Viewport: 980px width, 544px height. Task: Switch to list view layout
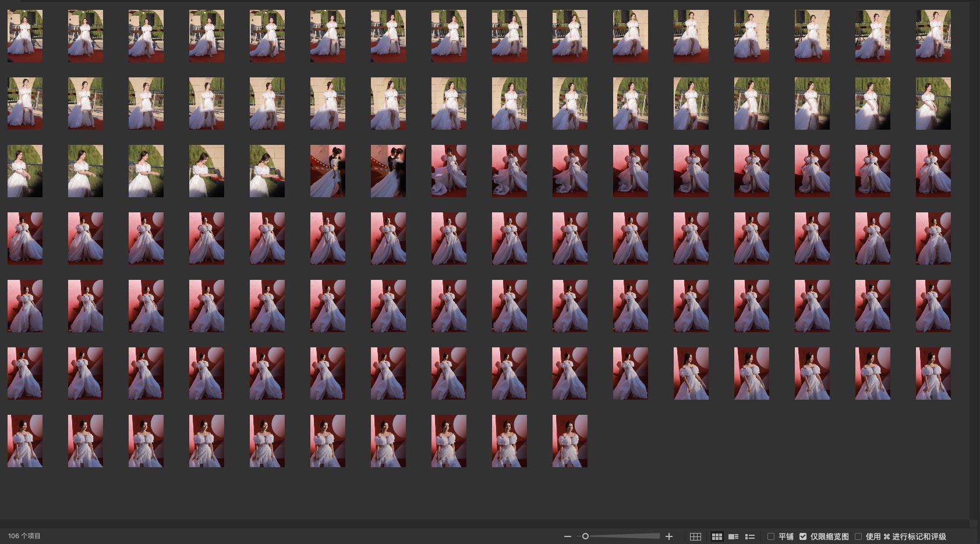[x=750, y=536]
